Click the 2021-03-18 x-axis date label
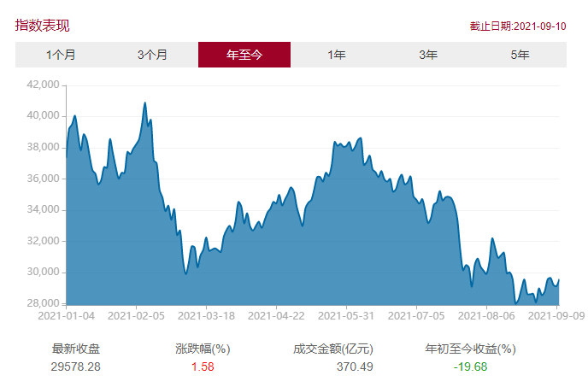Screen dimensions: 588x387 point(206,316)
